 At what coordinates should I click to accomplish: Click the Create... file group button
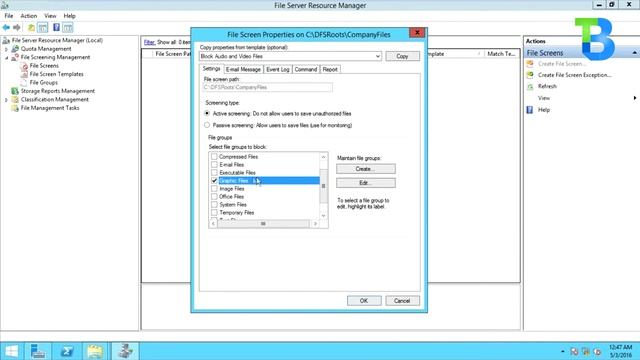pyautogui.click(x=366, y=169)
